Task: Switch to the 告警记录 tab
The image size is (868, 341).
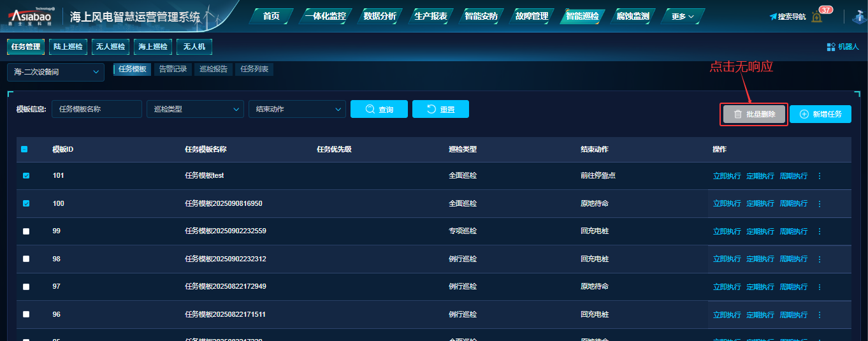Action: (173, 69)
